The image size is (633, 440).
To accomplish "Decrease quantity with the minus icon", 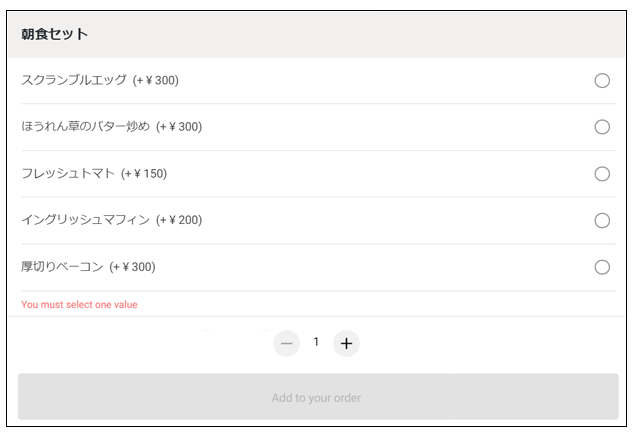I will [287, 343].
